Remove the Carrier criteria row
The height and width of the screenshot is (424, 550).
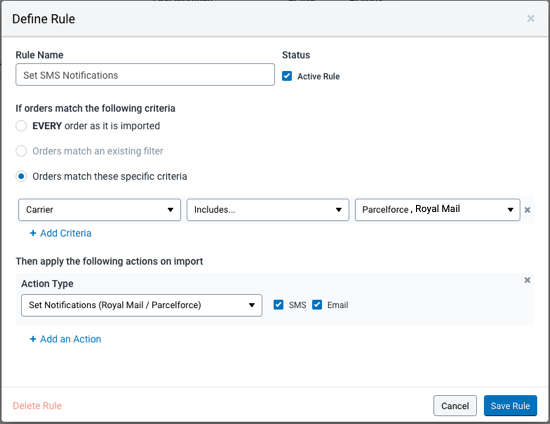click(x=527, y=210)
